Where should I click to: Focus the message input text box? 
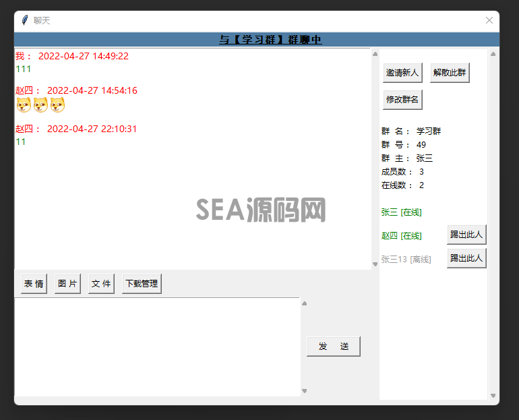pos(158,347)
